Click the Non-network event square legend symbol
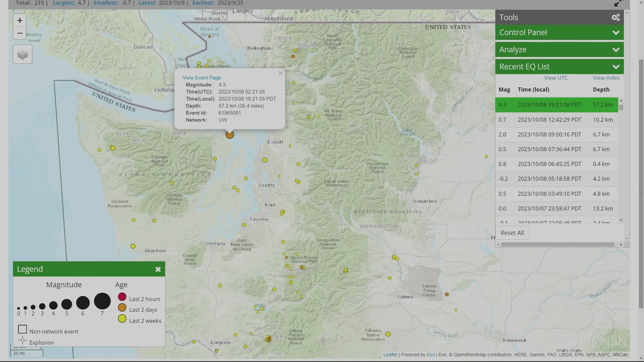This screenshot has width=644, height=362. pyautogui.click(x=22, y=329)
